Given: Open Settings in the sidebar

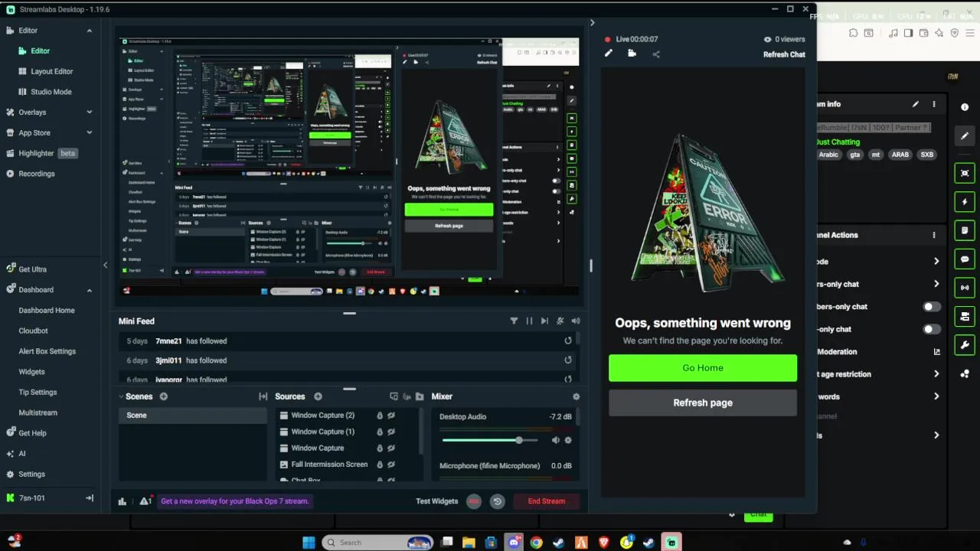Looking at the screenshot, I should click(31, 474).
